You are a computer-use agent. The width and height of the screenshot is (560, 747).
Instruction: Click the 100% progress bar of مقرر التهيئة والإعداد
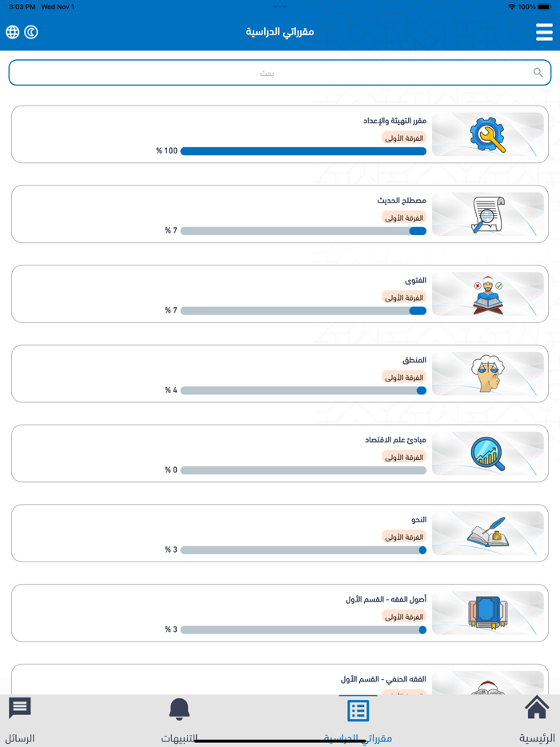pos(304,150)
